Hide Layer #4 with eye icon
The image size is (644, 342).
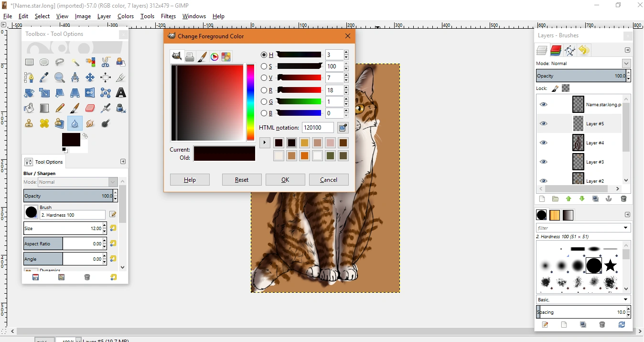point(543,143)
